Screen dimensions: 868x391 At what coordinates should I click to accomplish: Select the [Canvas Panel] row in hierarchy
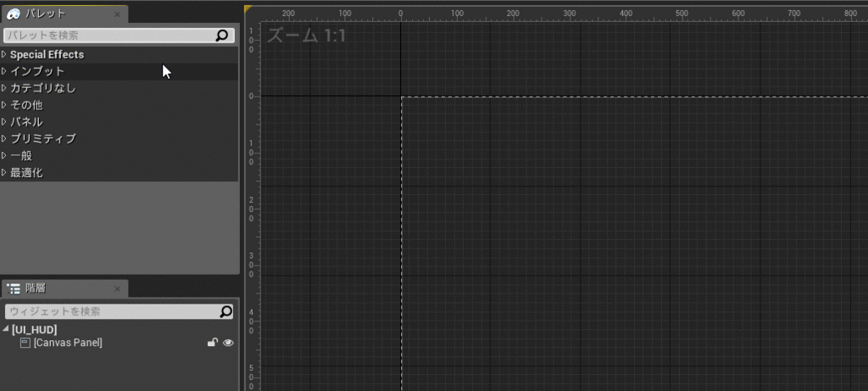(x=119, y=343)
